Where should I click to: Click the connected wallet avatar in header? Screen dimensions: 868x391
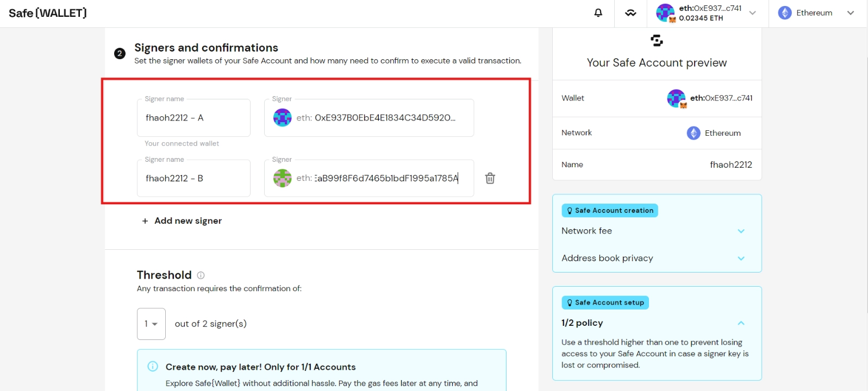point(665,12)
